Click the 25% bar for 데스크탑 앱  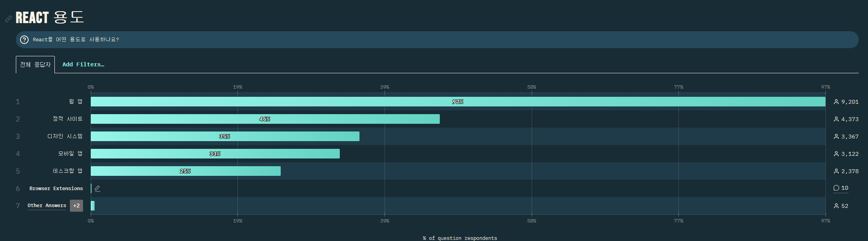[x=186, y=171]
